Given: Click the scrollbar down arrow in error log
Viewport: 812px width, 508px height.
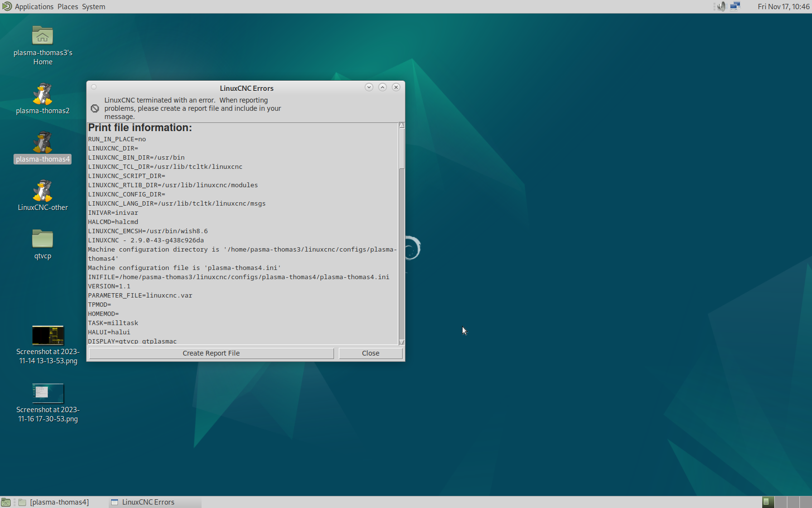Looking at the screenshot, I should tap(402, 342).
